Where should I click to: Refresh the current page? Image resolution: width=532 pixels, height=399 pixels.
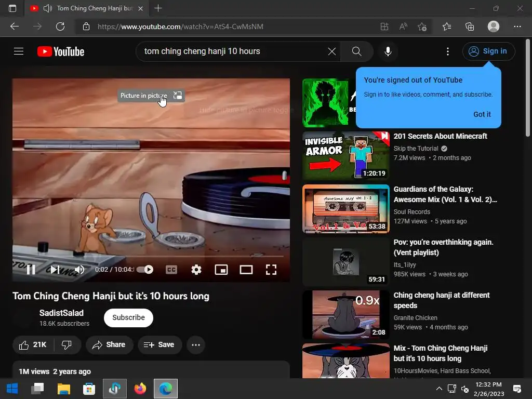60,26
